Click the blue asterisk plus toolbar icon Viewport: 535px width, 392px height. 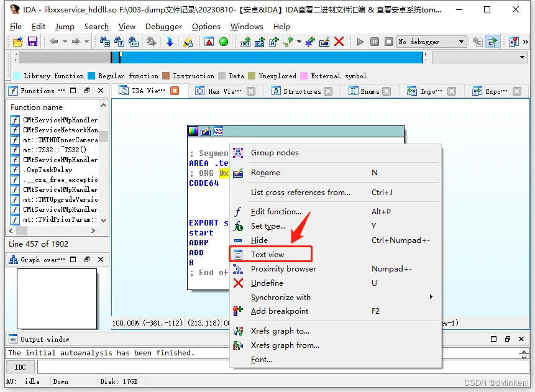click(x=310, y=42)
